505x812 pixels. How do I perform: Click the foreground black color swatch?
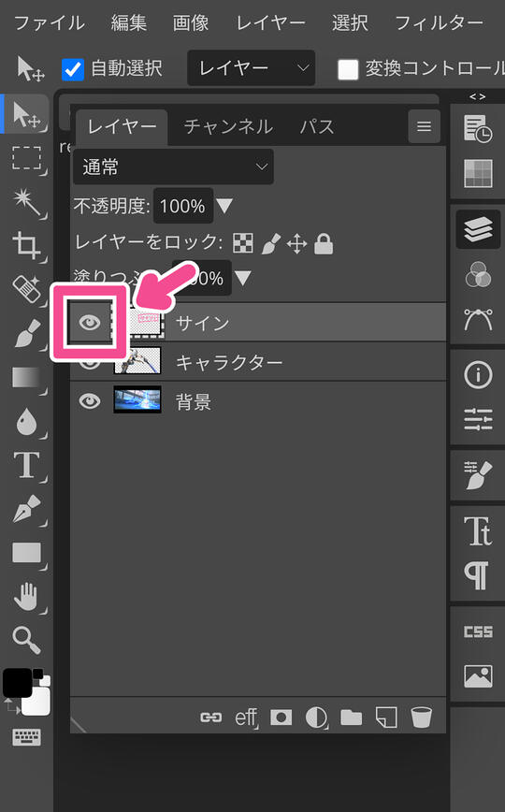pos(17,683)
